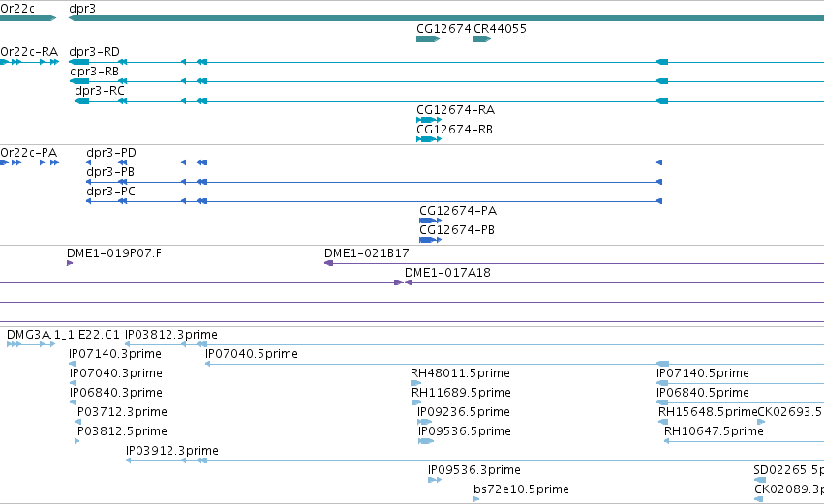Select the DME1-021B17 feature label
Viewport: 824px width, 504px height.
click(x=367, y=253)
